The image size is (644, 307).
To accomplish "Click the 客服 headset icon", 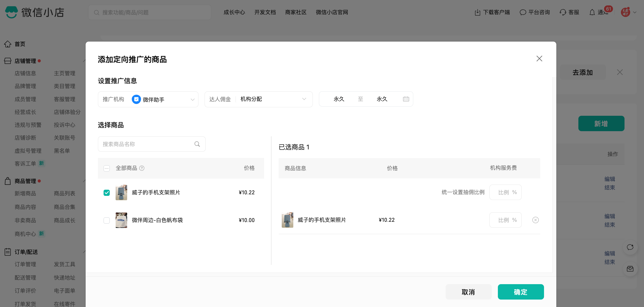I will coord(563,12).
